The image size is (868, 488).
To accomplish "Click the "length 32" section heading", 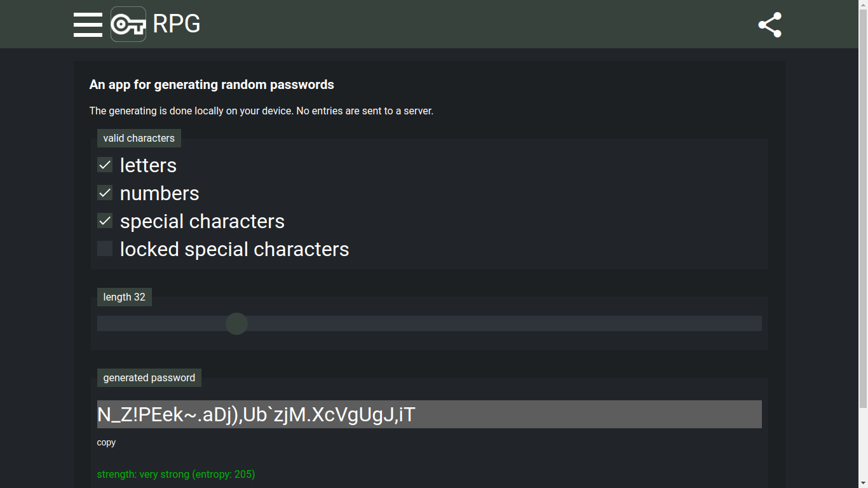I will (124, 297).
